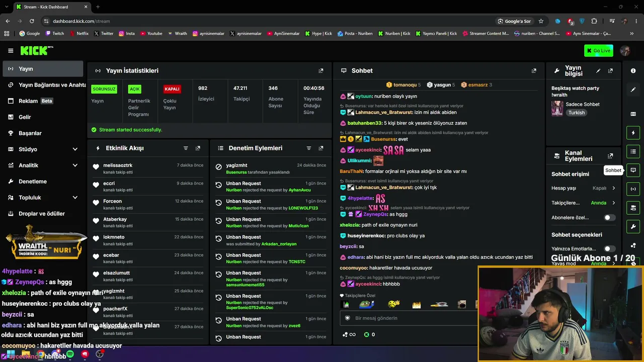Click melissaoztrk in the activity feed
Viewport: 644px width, 362px height.
[118, 165]
